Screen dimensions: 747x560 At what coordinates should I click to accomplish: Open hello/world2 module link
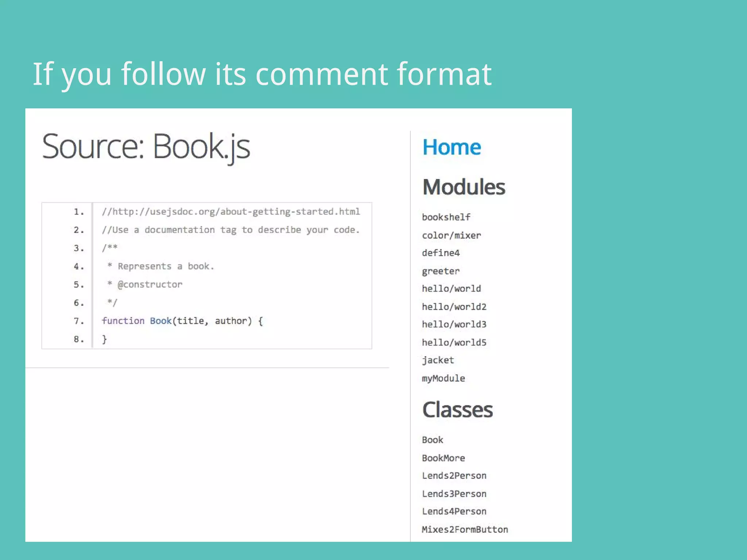tap(454, 307)
